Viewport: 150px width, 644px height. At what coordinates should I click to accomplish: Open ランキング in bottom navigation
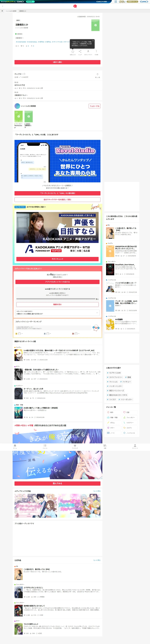coord(75,447)
